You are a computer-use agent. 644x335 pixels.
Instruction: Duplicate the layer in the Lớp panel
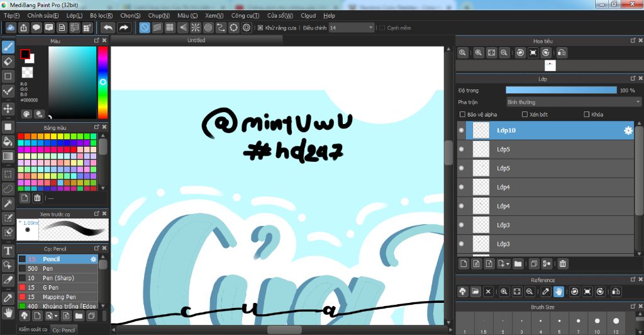pyautogui.click(x=533, y=264)
